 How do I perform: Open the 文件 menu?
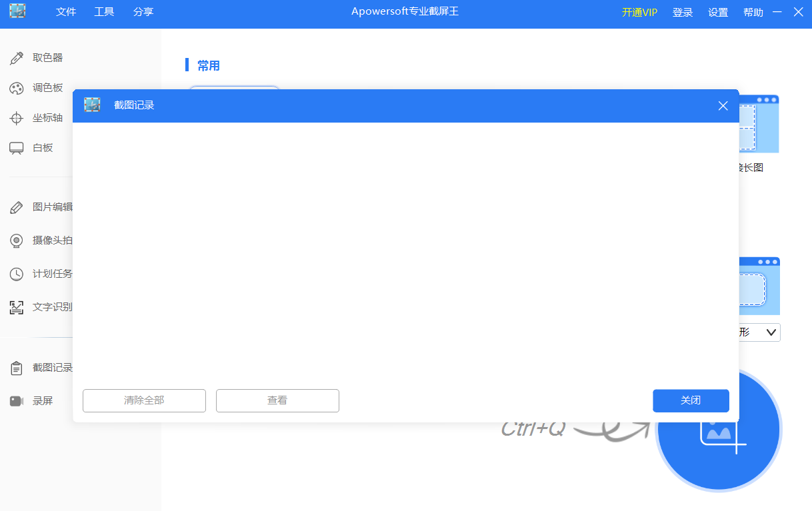[66, 12]
